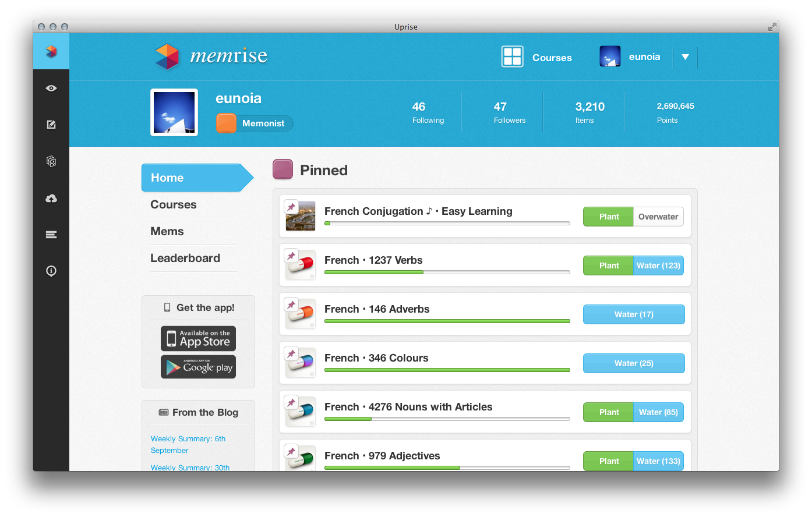The height and width of the screenshot is (517, 812).
Task: Open the French 146 Adverbs course title
Action: tap(377, 309)
